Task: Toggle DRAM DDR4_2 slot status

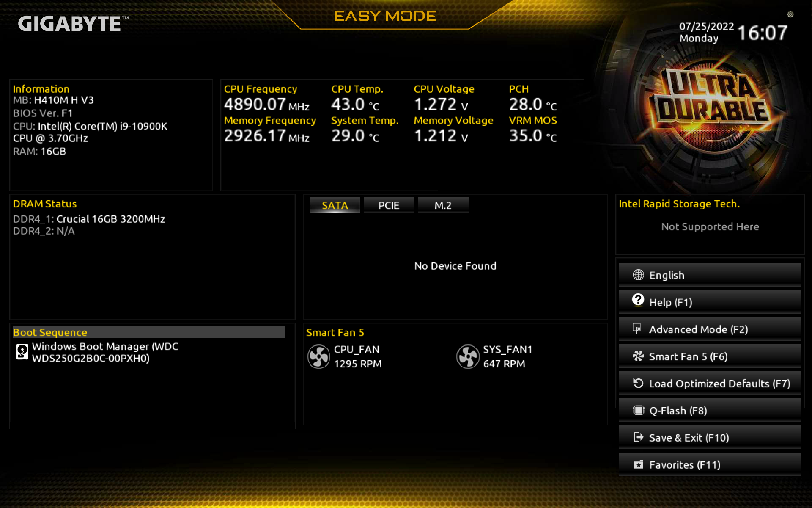Action: [44, 231]
